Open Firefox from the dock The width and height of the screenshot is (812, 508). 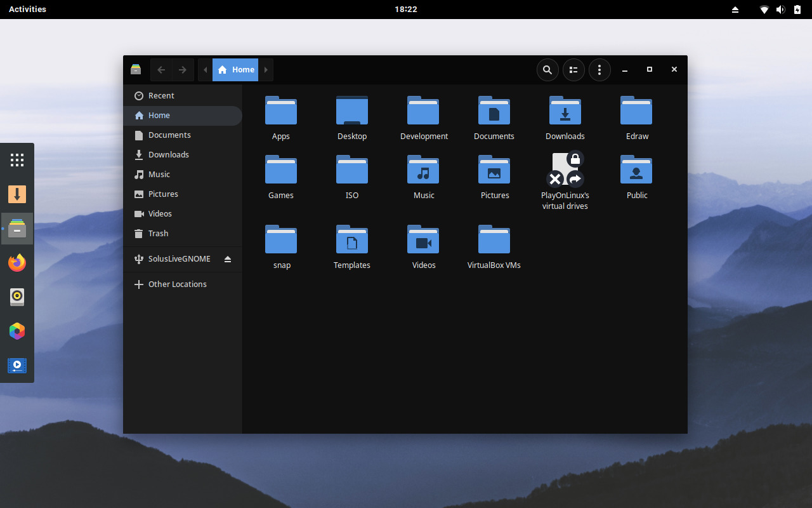pos(16,262)
